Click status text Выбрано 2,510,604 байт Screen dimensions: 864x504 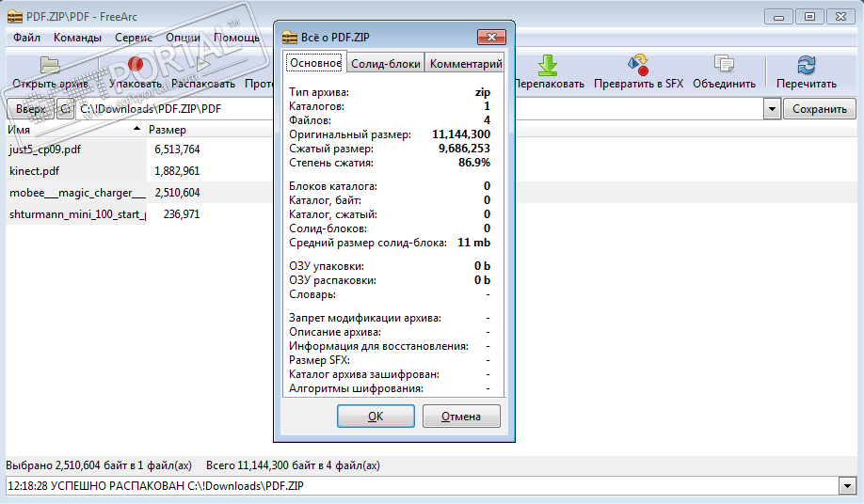[x=99, y=465]
